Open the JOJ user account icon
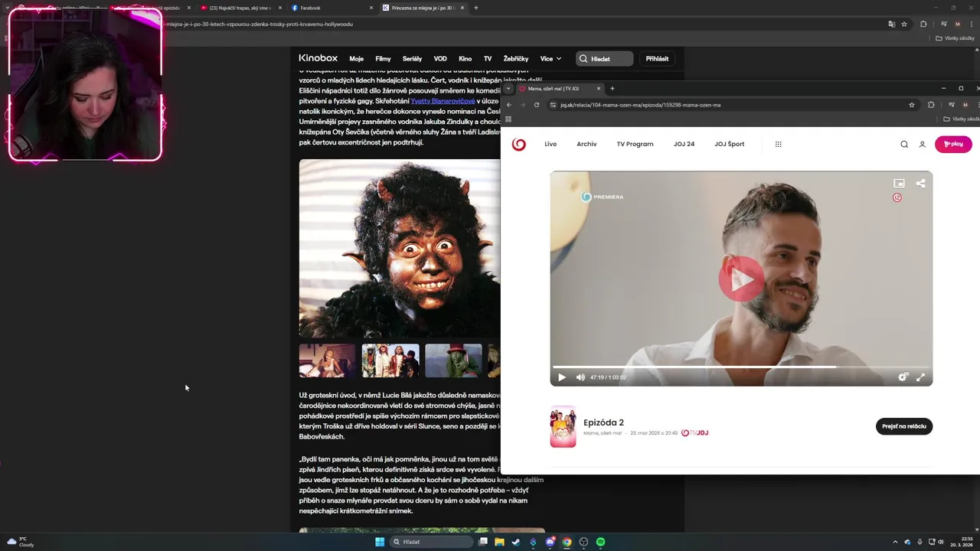Screen dimensions: 980x551 pyautogui.click(x=922, y=144)
